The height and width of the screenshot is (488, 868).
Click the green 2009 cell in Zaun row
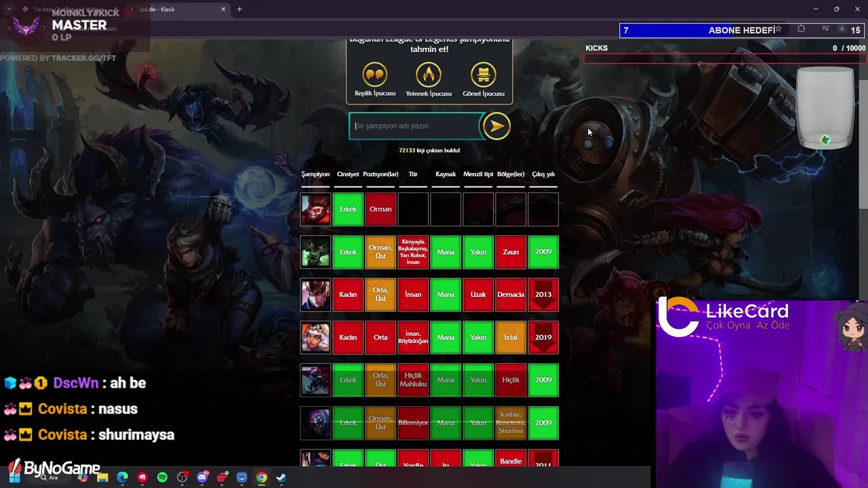click(x=543, y=252)
